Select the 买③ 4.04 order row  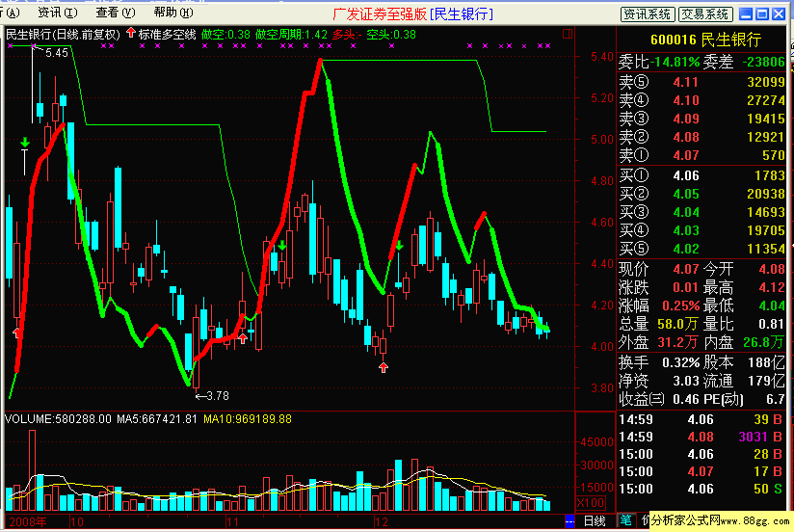point(701,212)
